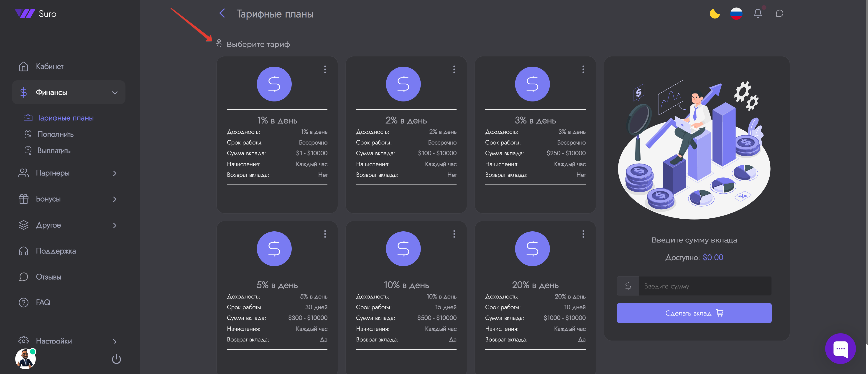Open Кабинет in the sidebar
Image resolution: width=868 pixels, height=374 pixels.
[x=69, y=66]
